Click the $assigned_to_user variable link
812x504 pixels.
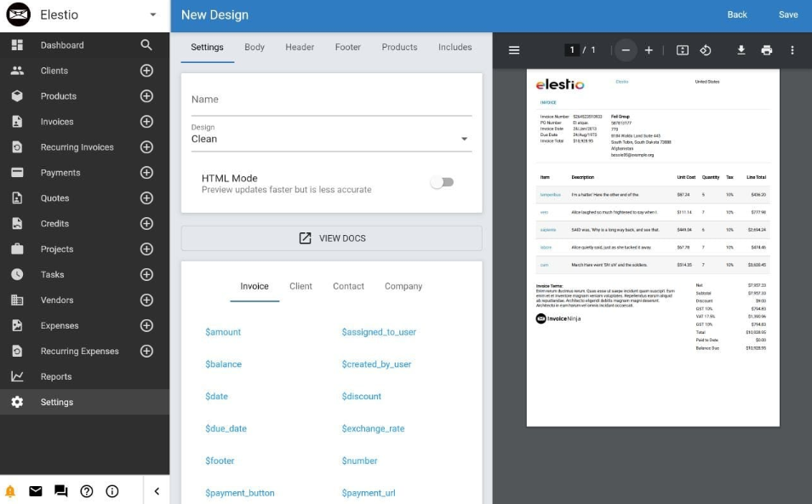click(x=379, y=332)
